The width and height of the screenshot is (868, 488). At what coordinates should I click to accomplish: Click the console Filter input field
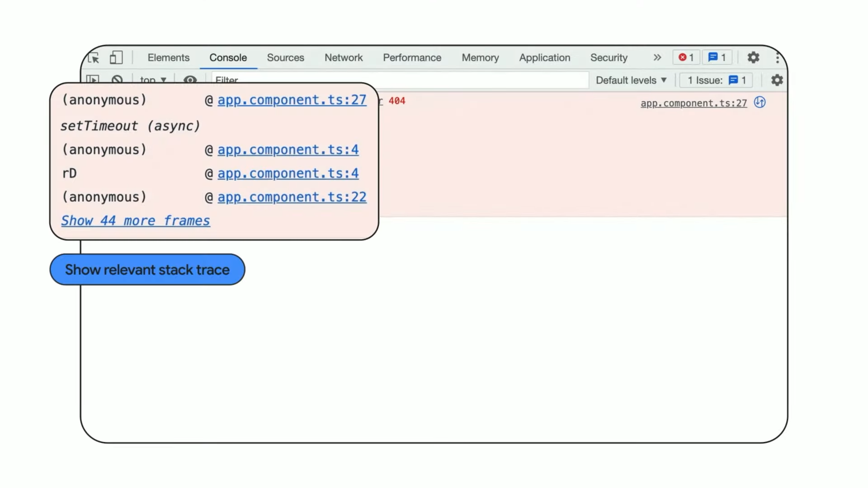452,80
